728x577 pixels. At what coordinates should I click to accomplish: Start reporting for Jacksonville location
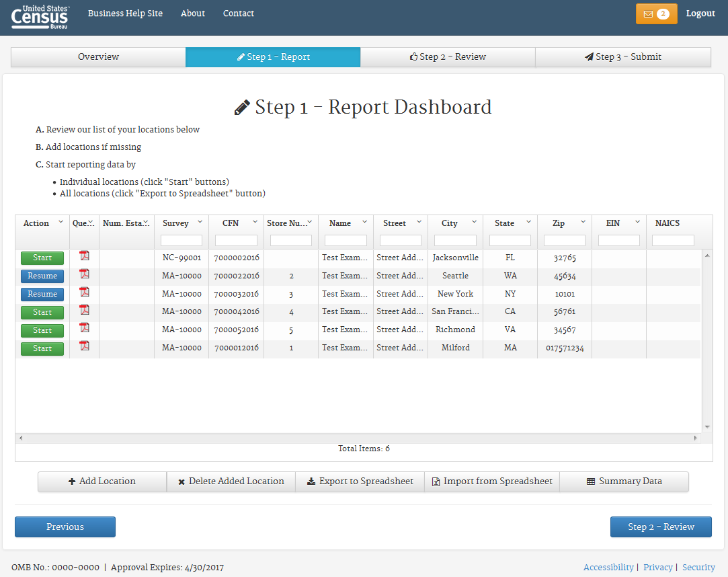(x=42, y=258)
